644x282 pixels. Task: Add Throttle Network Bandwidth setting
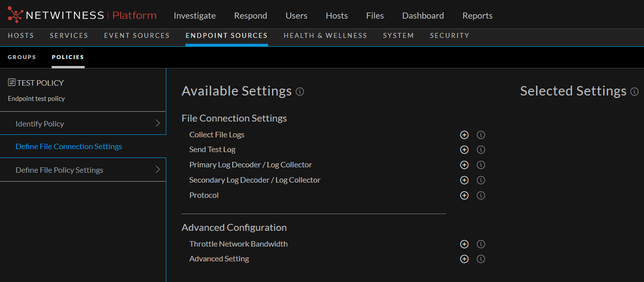click(x=464, y=244)
